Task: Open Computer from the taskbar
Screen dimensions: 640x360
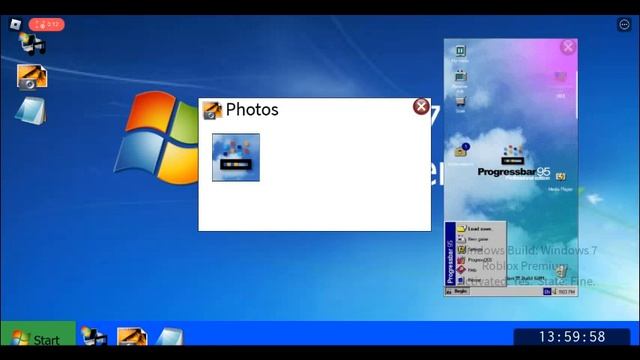Action: coord(93,336)
